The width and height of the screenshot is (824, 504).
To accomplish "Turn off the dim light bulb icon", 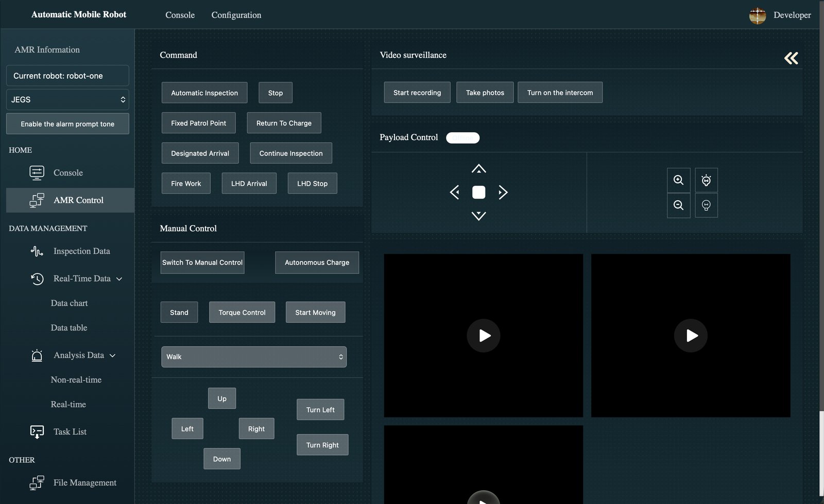I will coord(706,205).
